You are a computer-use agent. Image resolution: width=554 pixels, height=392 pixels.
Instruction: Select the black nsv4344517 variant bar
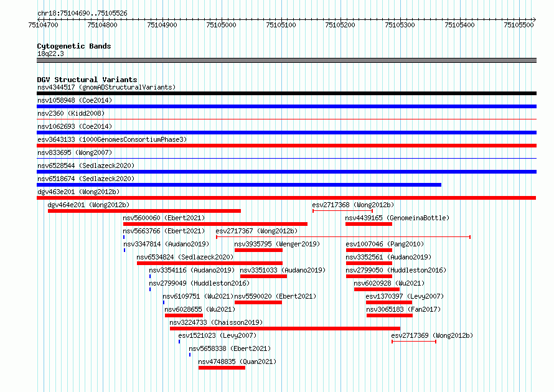click(286, 93)
